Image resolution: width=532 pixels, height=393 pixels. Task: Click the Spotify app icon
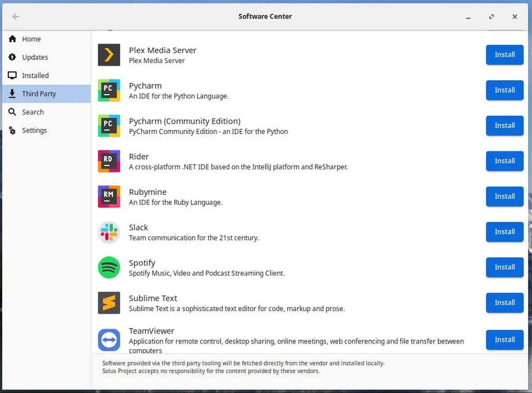[109, 268]
